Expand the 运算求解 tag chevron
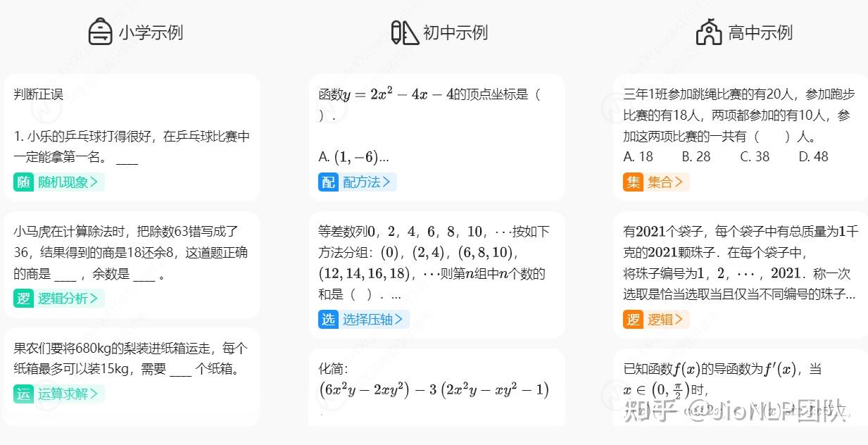 point(94,394)
